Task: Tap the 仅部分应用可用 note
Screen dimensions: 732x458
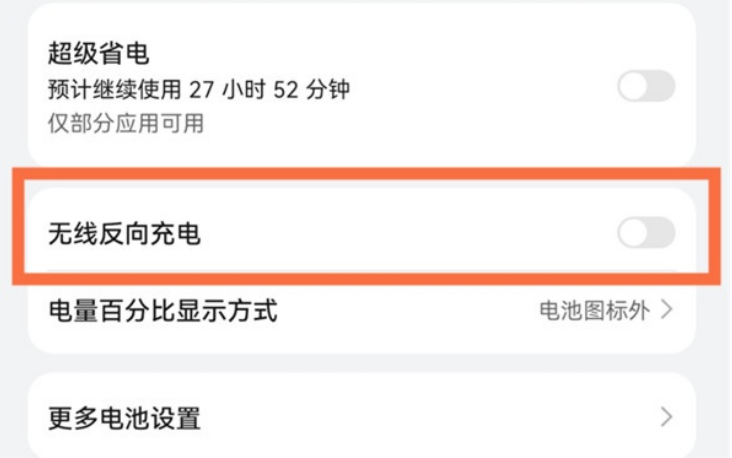Action: click(126, 123)
